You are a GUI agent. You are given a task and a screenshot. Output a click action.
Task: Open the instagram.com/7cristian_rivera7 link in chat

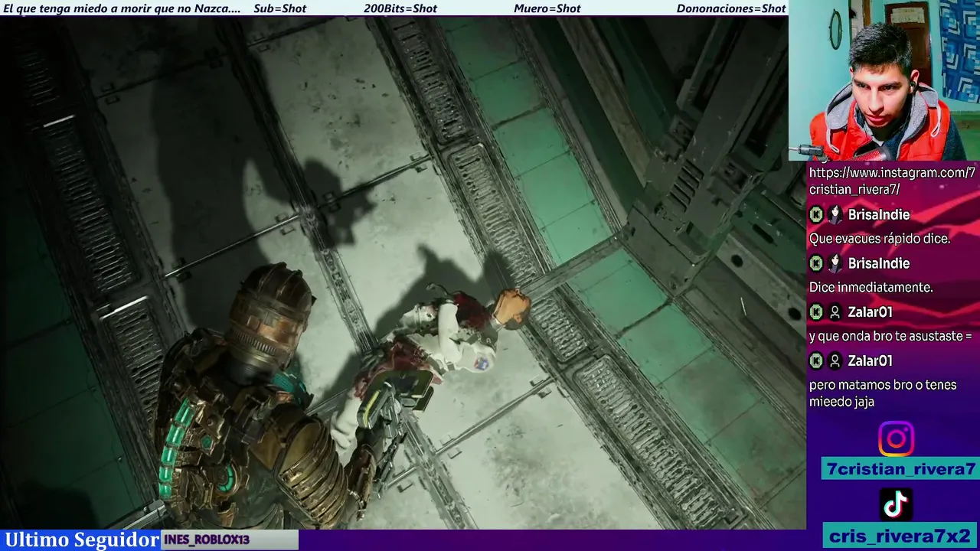point(892,181)
